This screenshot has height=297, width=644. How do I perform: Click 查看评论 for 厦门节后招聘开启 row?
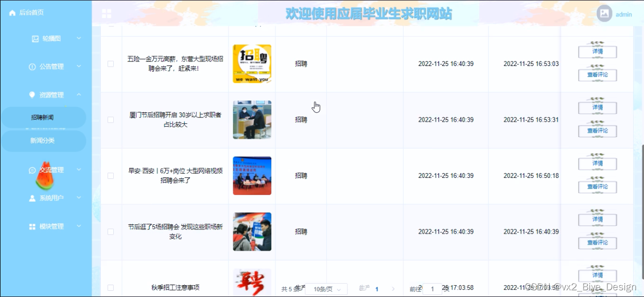[597, 131]
